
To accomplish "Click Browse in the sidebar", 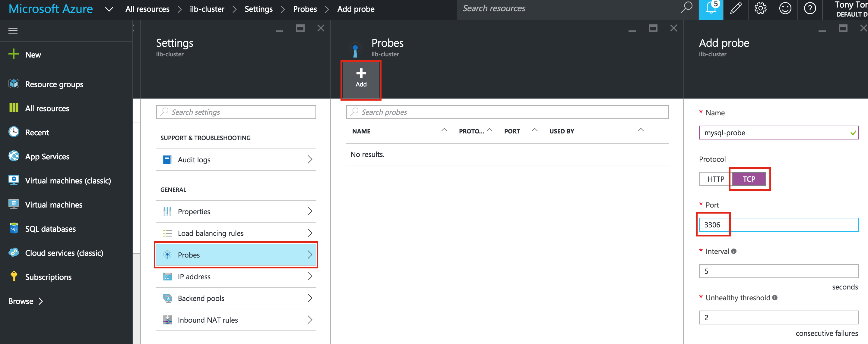I will [26, 301].
